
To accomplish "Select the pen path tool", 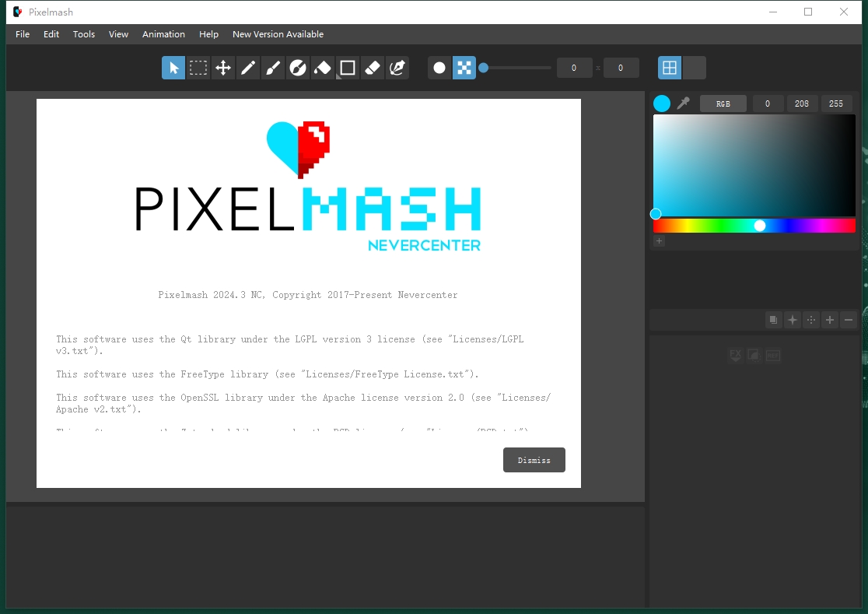I will tap(397, 68).
